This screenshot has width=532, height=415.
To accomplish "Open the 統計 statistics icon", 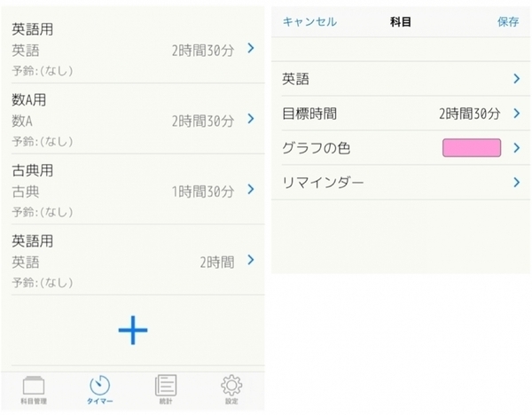I will pyautogui.click(x=165, y=385).
